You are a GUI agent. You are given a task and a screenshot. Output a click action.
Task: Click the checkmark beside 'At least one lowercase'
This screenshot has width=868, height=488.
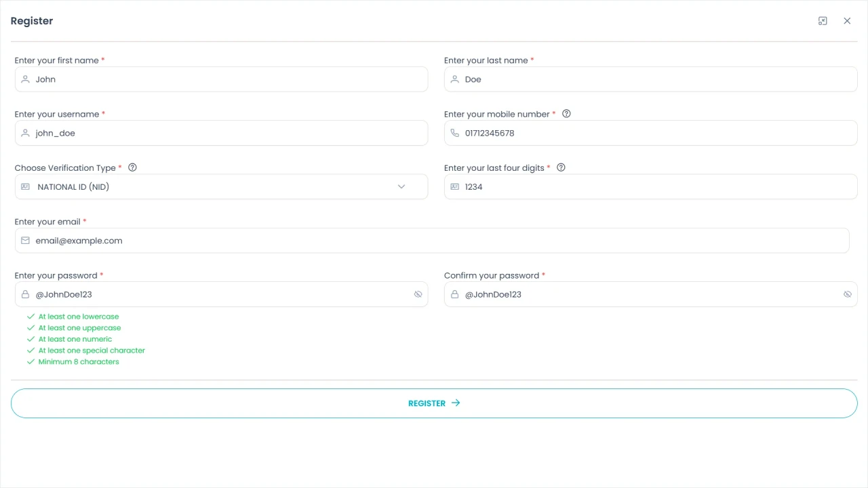tap(31, 317)
